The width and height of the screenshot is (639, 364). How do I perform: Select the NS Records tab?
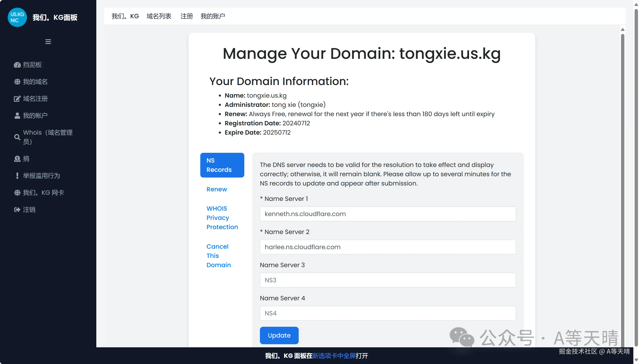[222, 165]
